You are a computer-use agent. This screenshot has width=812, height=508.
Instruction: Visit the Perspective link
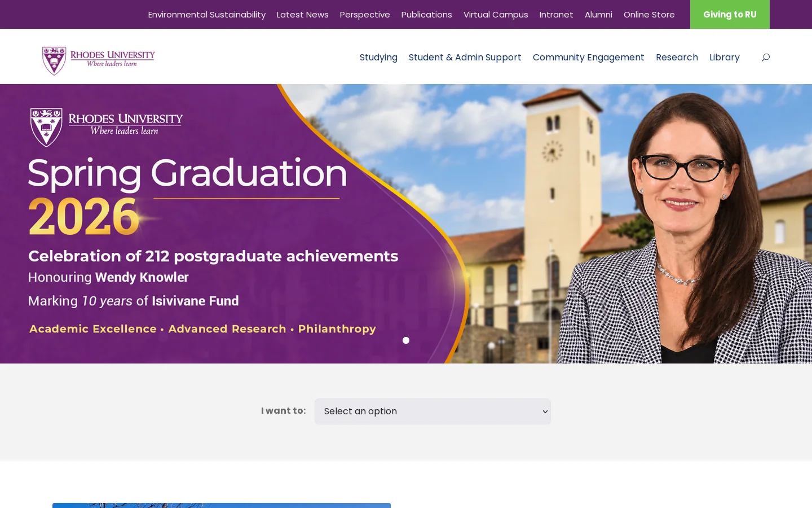click(x=365, y=15)
